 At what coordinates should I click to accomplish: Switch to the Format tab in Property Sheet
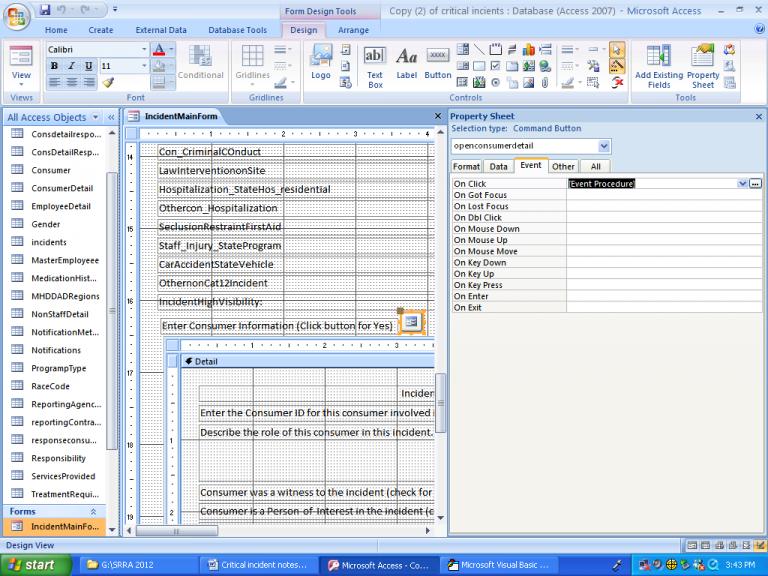pyautogui.click(x=466, y=166)
